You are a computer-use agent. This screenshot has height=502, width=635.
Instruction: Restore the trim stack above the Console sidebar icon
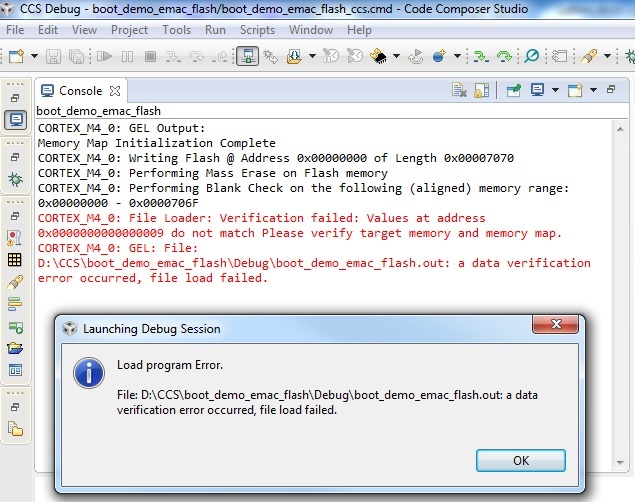click(x=15, y=98)
